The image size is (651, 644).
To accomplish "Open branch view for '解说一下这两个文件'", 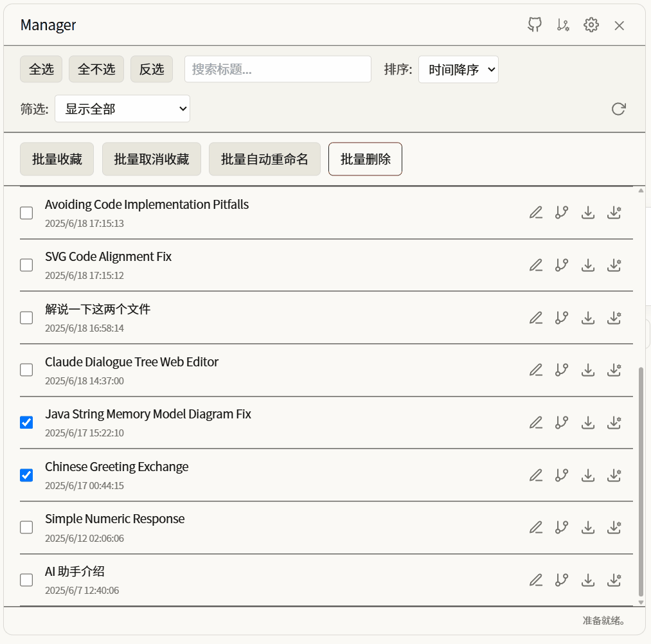I will 562,318.
